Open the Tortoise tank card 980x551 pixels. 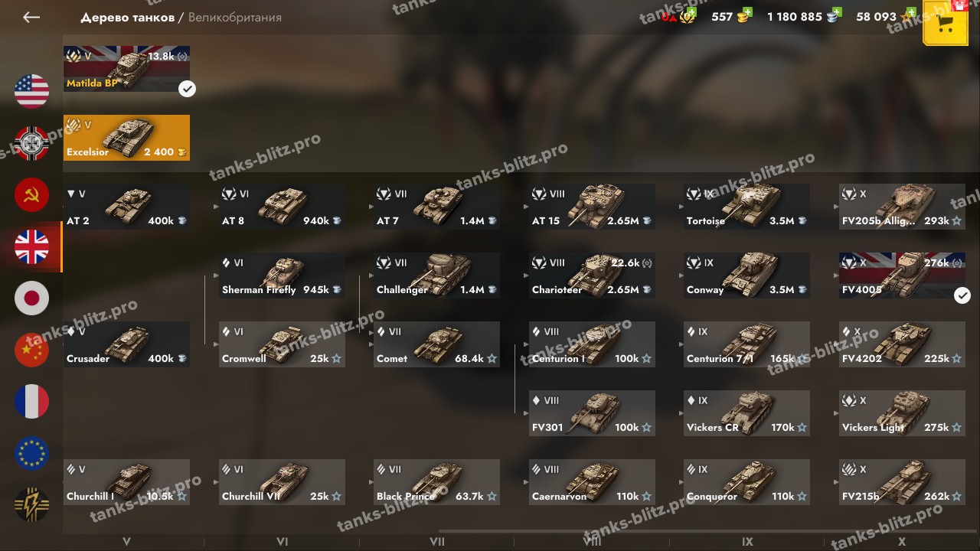point(746,207)
